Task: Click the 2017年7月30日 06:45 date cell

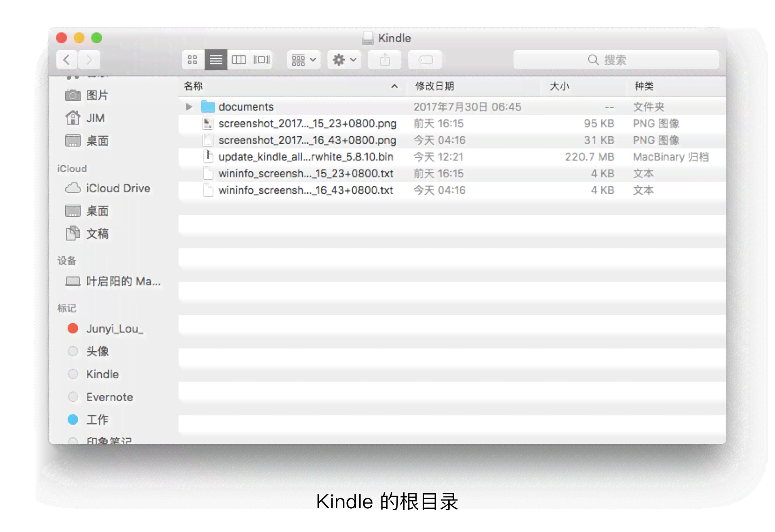Action: (x=467, y=107)
